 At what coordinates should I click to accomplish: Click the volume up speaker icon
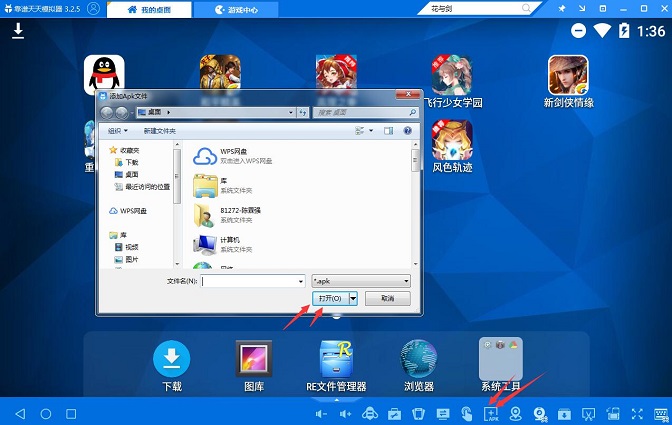coord(345,413)
